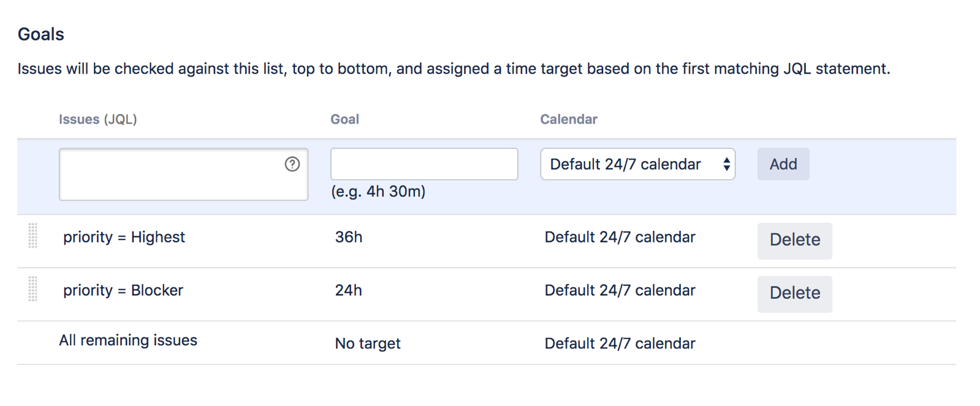Click the 36h goal value
The width and height of the screenshot is (980, 406).
click(349, 238)
